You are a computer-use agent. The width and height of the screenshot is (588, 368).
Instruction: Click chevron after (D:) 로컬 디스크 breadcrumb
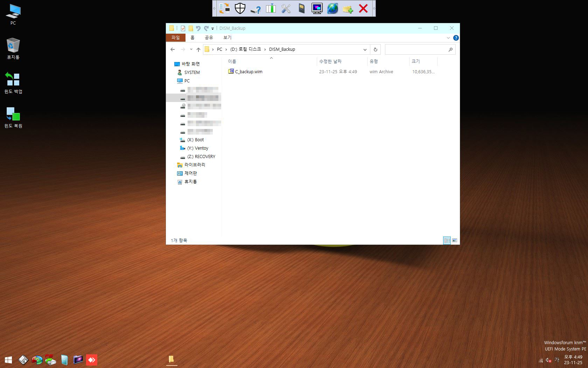[x=265, y=49]
